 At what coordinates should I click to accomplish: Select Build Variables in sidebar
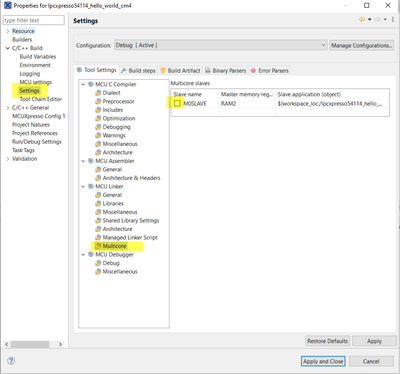tap(38, 57)
